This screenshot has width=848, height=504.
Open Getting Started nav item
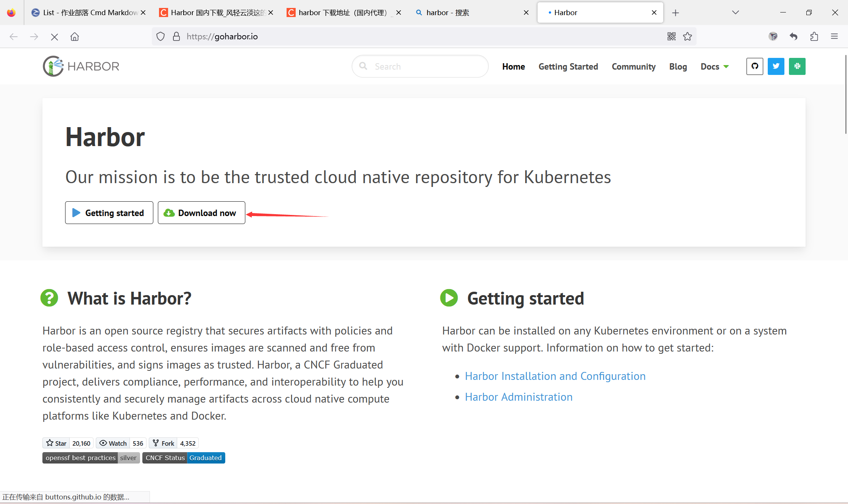click(568, 67)
